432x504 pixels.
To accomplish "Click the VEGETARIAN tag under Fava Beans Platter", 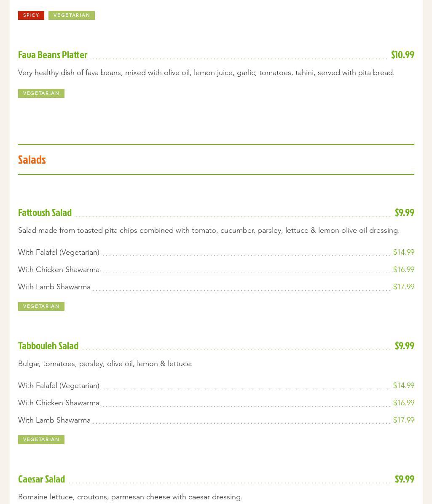I will pos(41,93).
